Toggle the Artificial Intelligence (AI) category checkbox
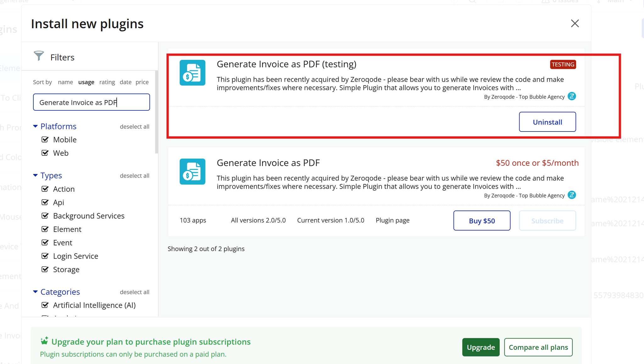 [45, 305]
